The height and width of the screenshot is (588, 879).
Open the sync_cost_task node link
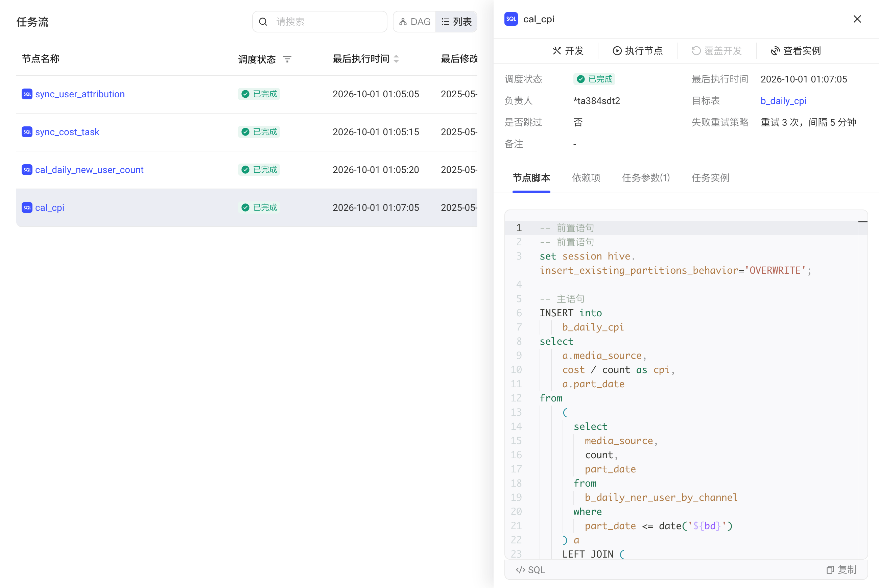pos(67,132)
